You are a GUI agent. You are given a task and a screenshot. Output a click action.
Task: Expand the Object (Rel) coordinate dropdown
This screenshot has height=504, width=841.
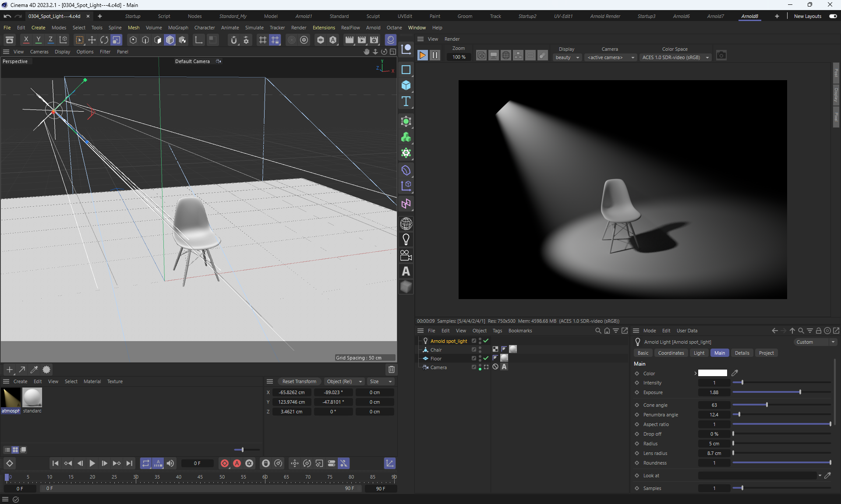tap(344, 381)
